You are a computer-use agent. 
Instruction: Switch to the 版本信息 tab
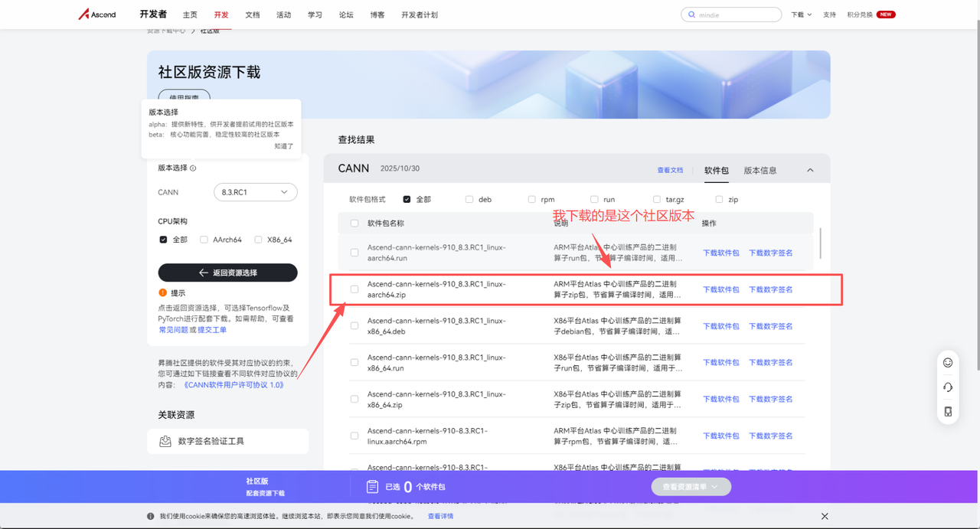pyautogui.click(x=760, y=170)
